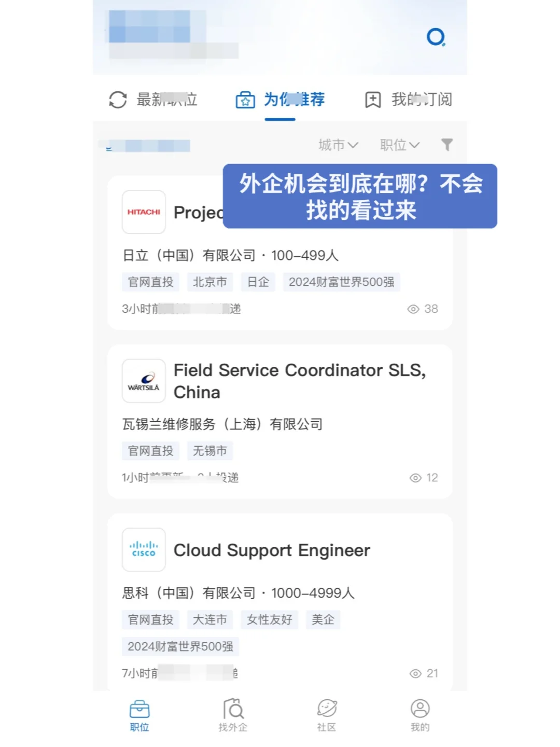Tap the refresh icon beside 最新职位
The width and height of the screenshot is (560, 747).
pos(118,100)
